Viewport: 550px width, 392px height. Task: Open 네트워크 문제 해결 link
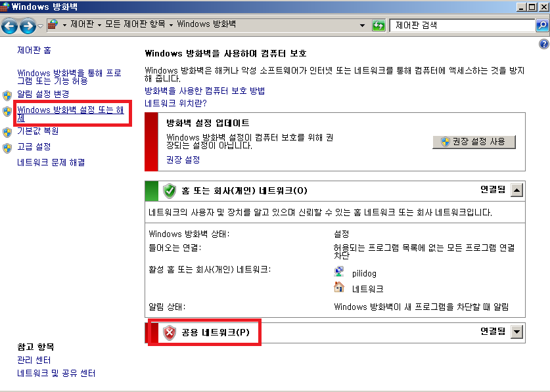pyautogui.click(x=51, y=162)
